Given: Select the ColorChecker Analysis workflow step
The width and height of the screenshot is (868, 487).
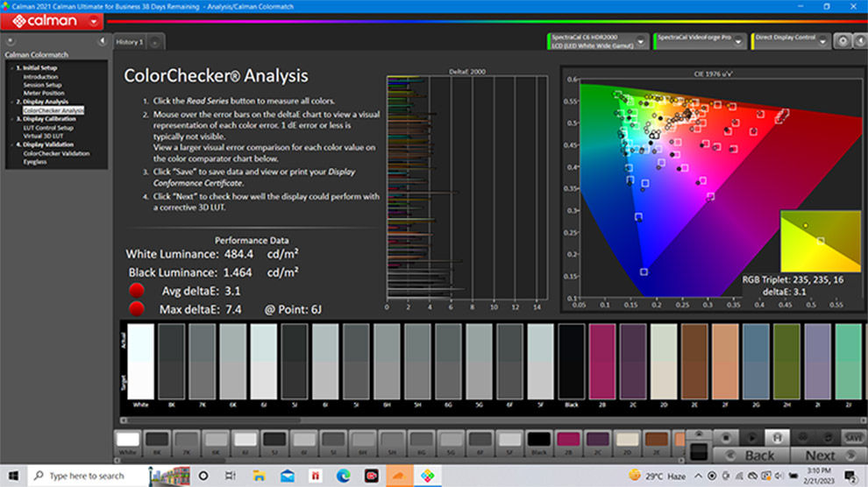Looking at the screenshot, I should coord(53,110).
